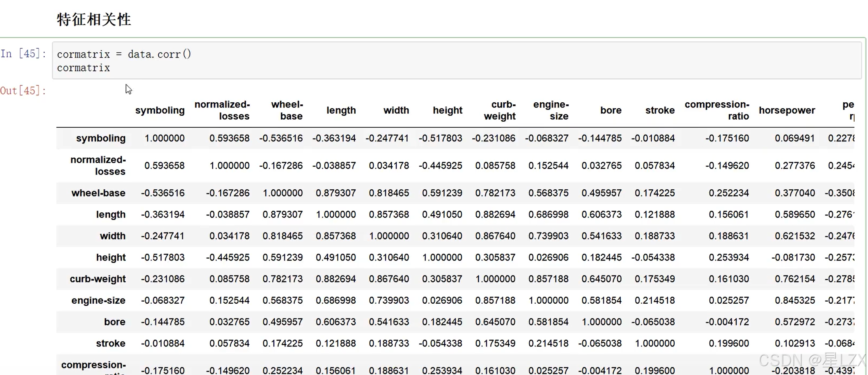
Task: Click value 0.762154 in curb-weight row
Action: click(795, 279)
